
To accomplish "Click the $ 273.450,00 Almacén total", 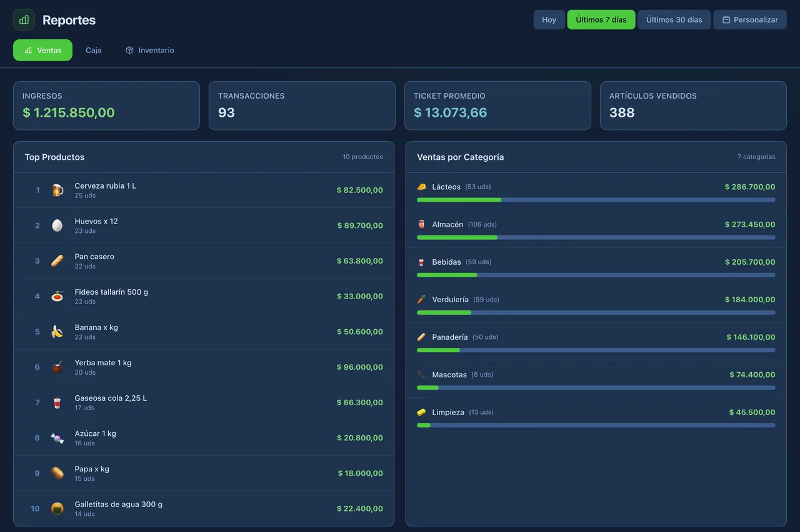I will (750, 224).
